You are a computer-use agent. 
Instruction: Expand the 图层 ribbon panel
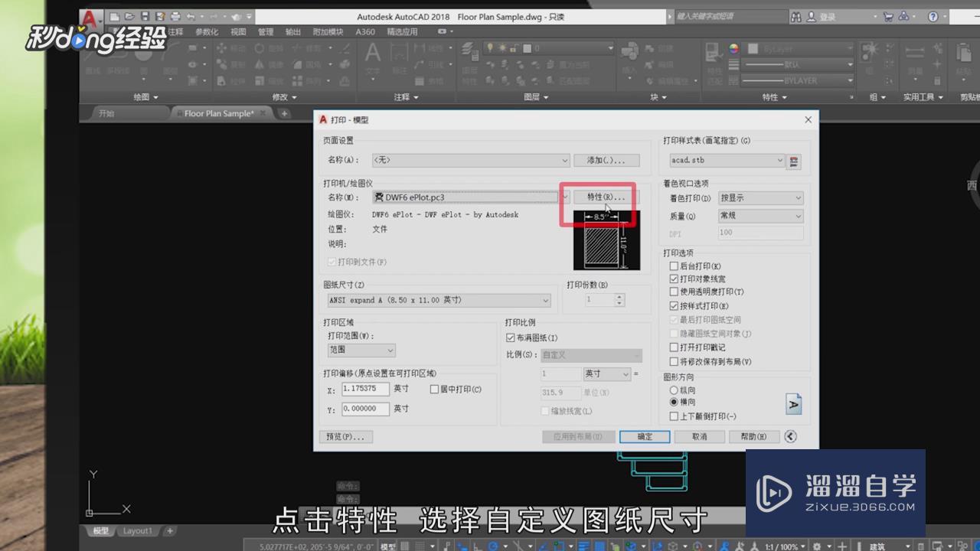(536, 97)
